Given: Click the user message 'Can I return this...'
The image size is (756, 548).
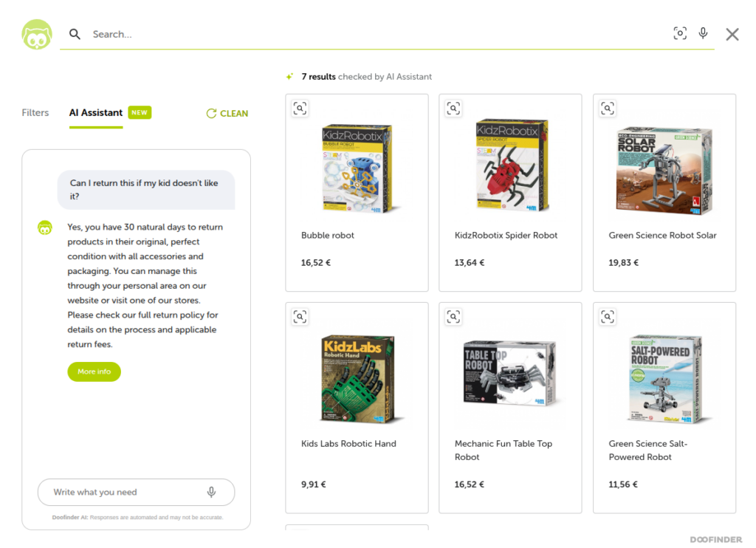Looking at the screenshot, I should coord(146,190).
